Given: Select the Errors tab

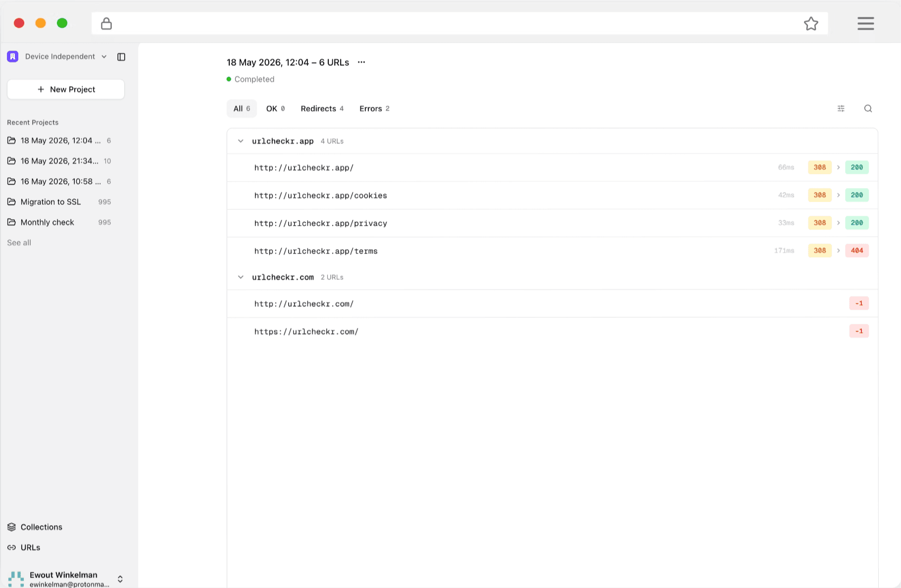Looking at the screenshot, I should (374, 108).
